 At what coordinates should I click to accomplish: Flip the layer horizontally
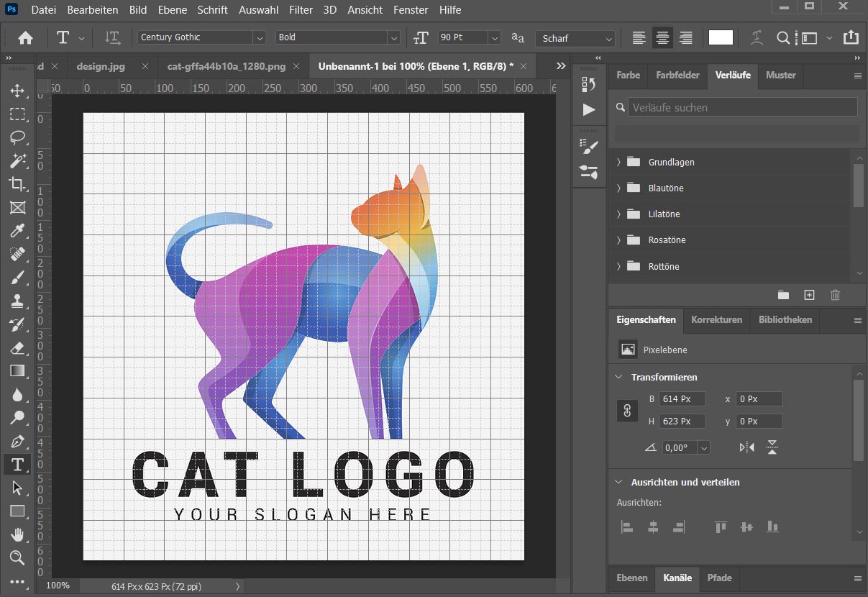coord(747,447)
